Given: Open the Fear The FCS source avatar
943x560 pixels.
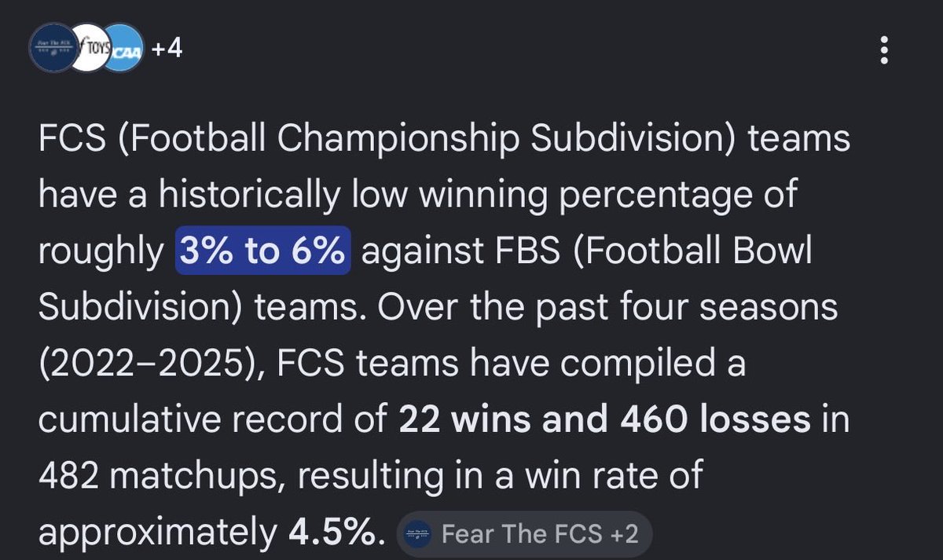Looking at the screenshot, I should [x=55, y=49].
